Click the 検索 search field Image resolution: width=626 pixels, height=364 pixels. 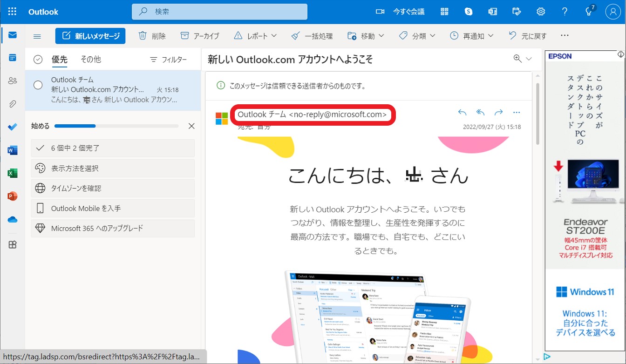click(x=219, y=12)
